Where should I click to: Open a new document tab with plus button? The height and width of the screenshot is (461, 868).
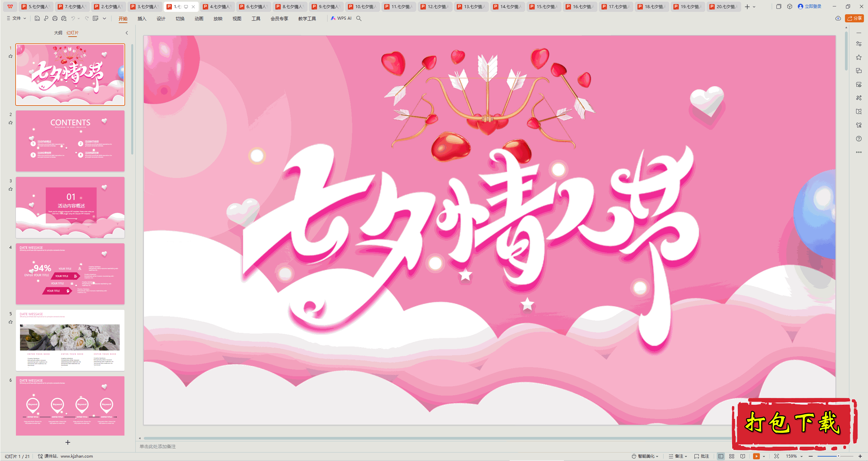pyautogui.click(x=747, y=6)
